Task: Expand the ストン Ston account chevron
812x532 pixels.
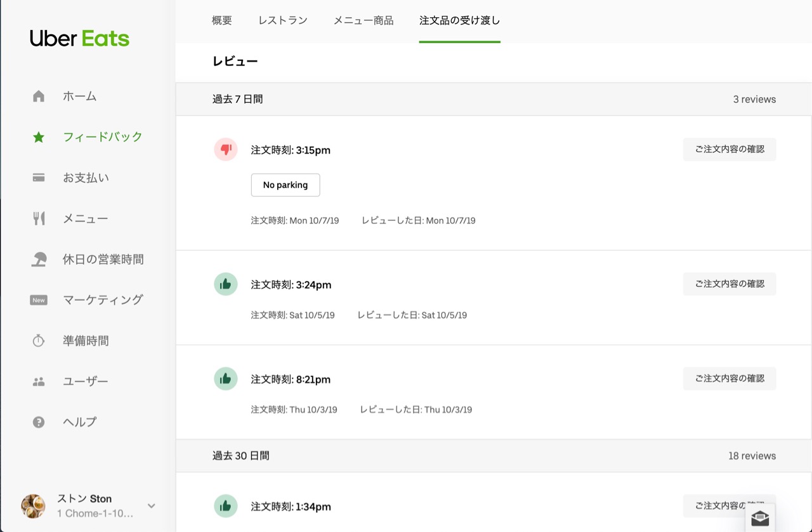Action: point(152,506)
